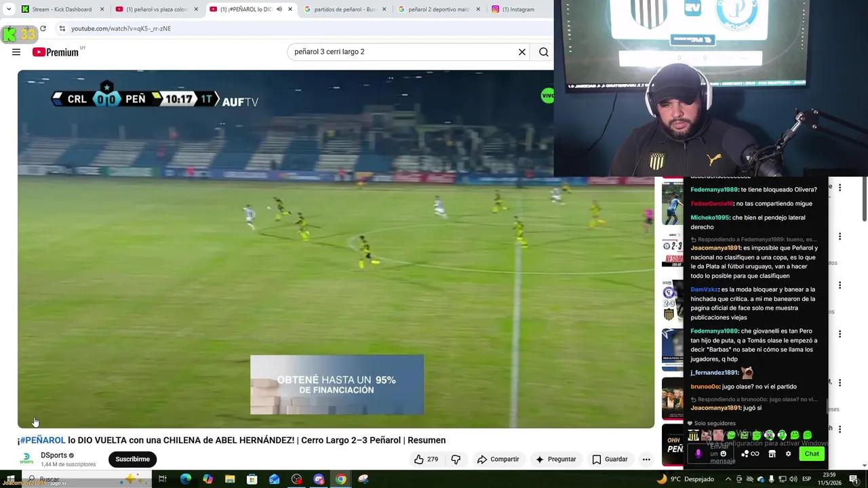
Task: Change the ESP keyboard language indicator
Action: click(x=806, y=479)
